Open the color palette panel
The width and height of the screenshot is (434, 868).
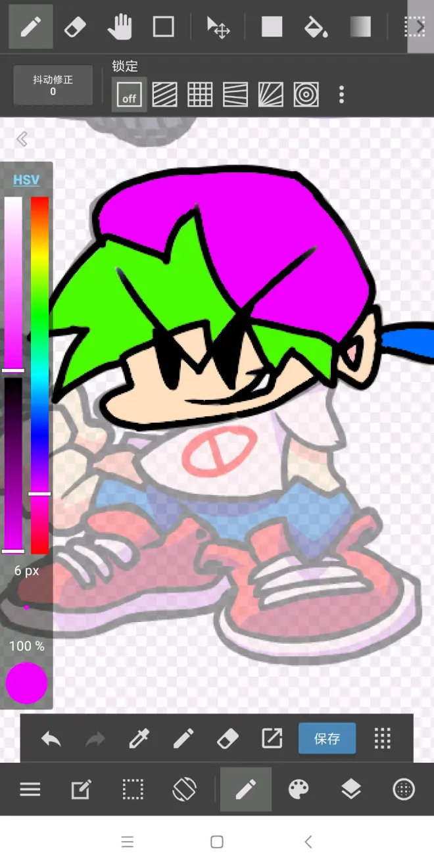pos(299,789)
